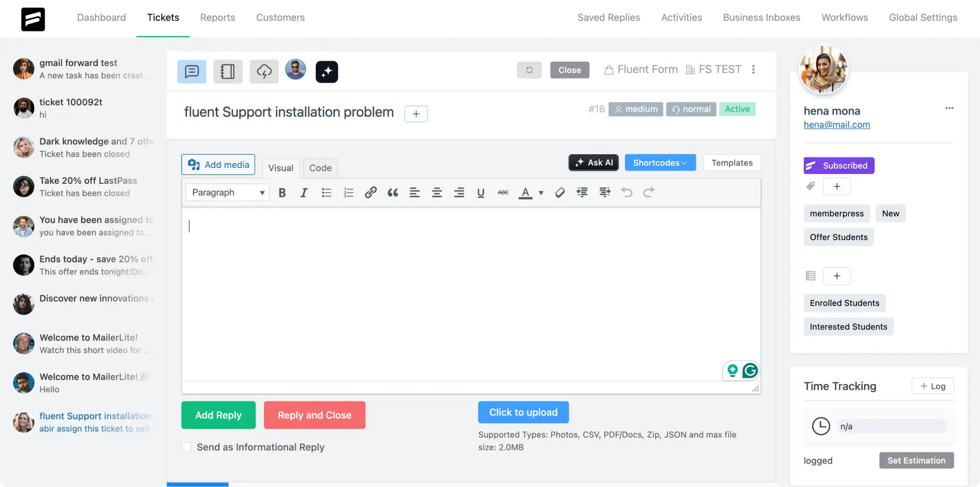Open the Paragraph format dropdown

click(x=227, y=193)
